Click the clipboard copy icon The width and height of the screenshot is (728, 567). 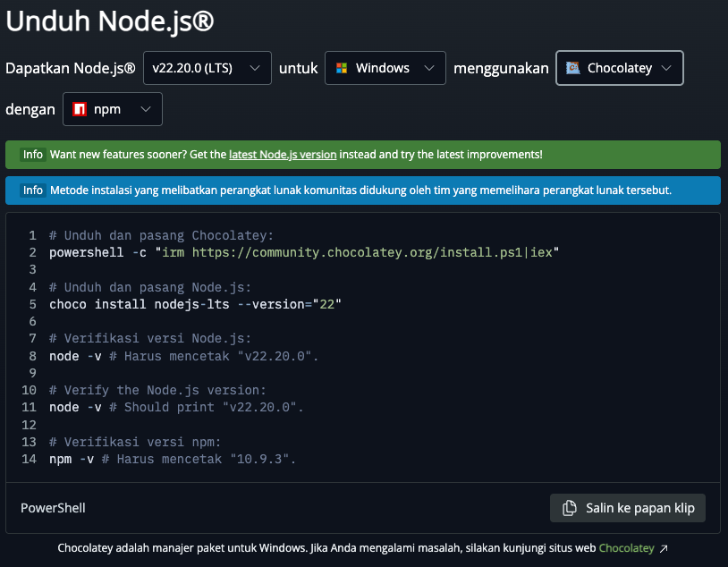569,508
